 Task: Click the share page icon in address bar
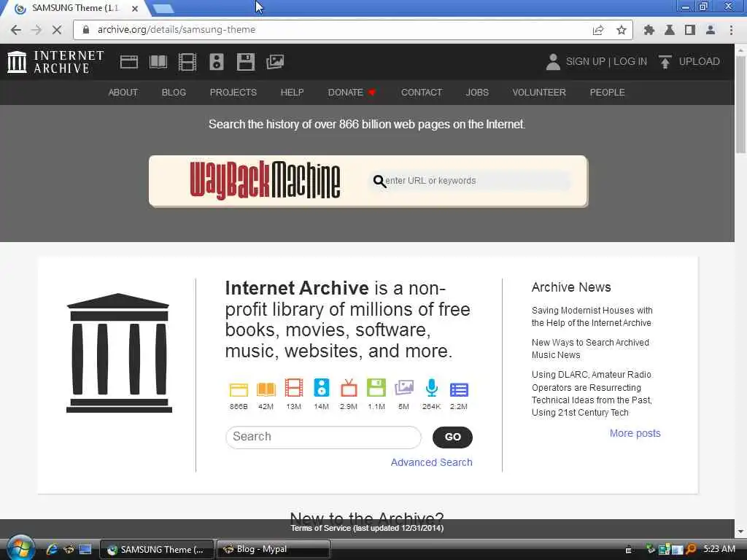click(598, 30)
